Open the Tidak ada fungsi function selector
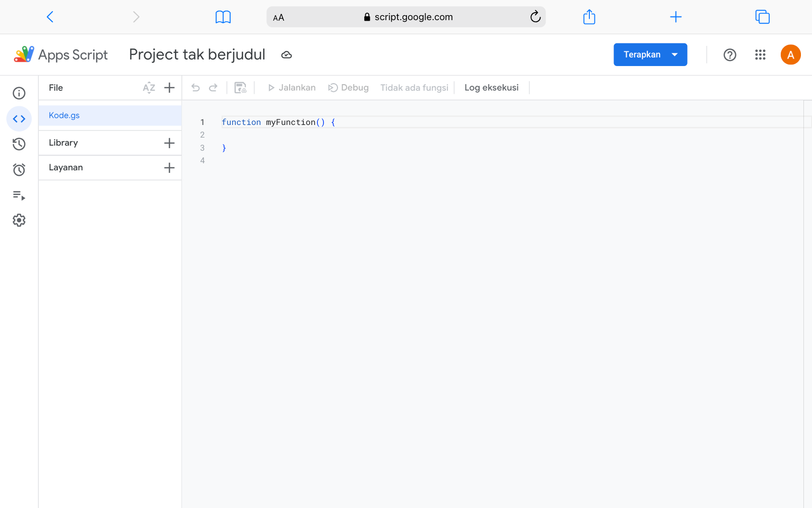The image size is (812, 508). (x=414, y=88)
